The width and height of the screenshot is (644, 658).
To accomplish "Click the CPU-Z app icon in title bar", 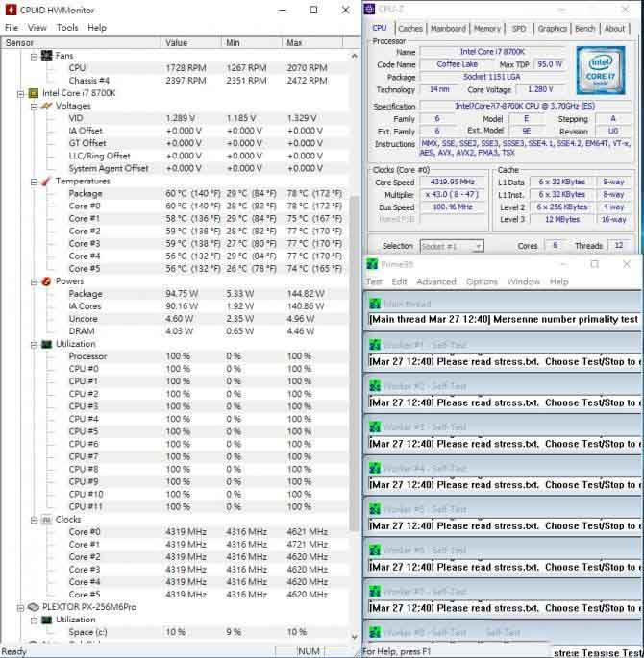I will click(369, 9).
